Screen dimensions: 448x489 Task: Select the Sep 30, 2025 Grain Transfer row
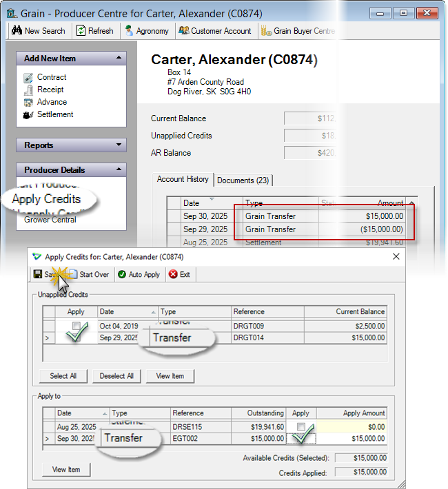coord(287,216)
